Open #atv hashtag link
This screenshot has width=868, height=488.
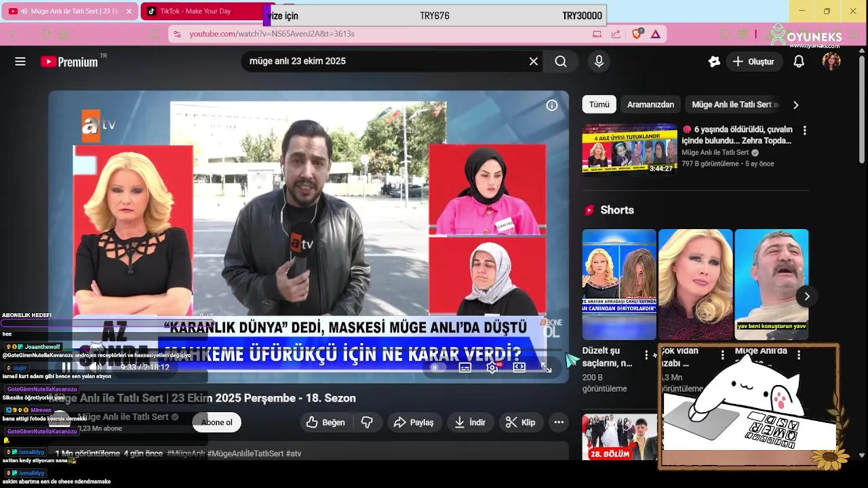pyautogui.click(x=294, y=453)
